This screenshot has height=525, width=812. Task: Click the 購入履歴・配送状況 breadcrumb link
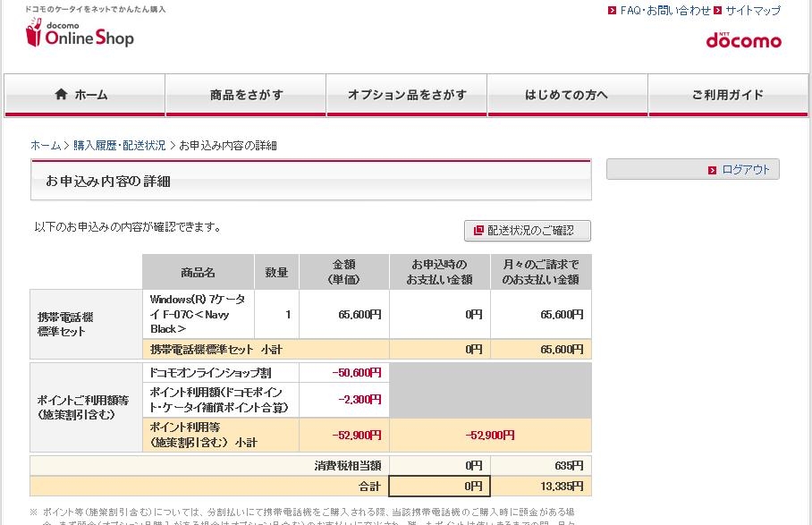tap(120, 146)
